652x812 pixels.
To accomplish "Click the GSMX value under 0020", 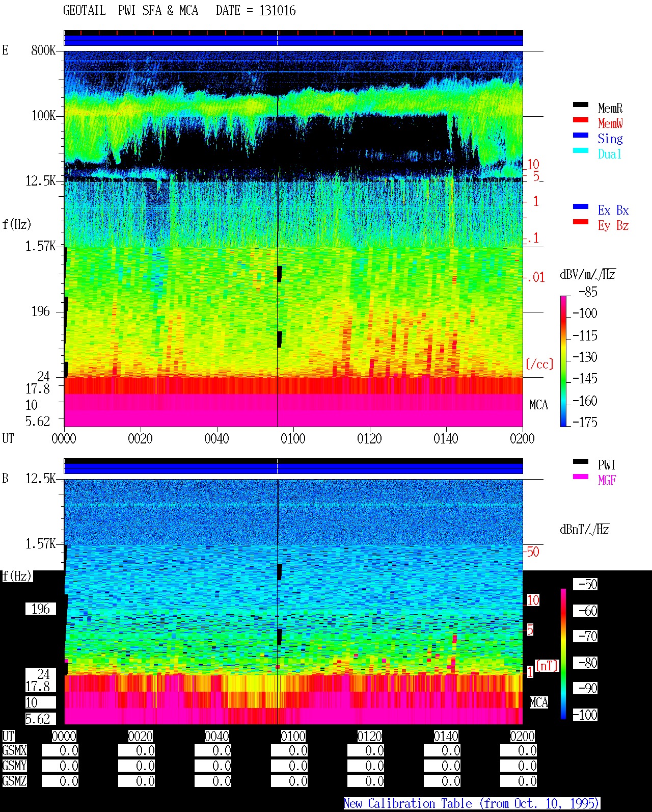I will (x=137, y=750).
